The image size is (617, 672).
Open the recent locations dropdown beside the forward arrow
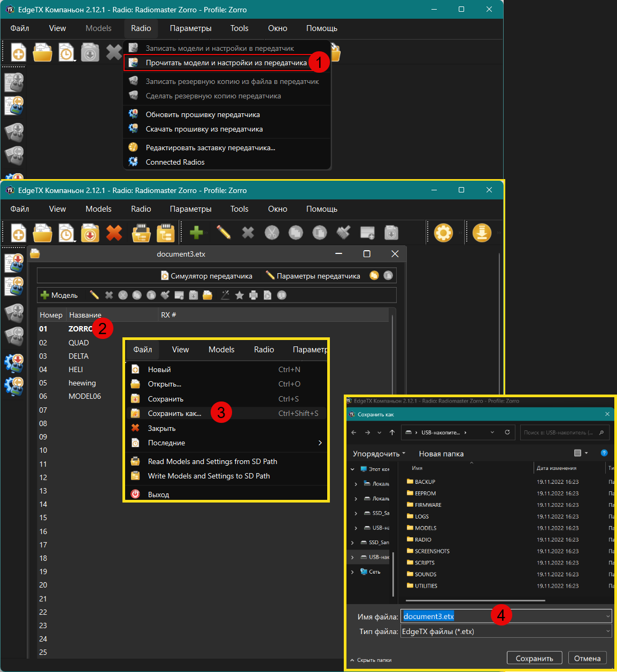click(380, 432)
